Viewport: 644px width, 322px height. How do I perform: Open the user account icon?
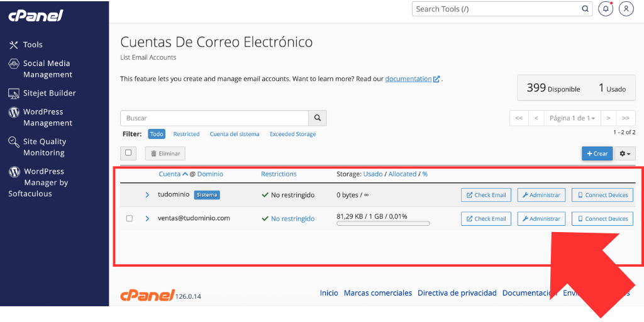pyautogui.click(x=626, y=9)
